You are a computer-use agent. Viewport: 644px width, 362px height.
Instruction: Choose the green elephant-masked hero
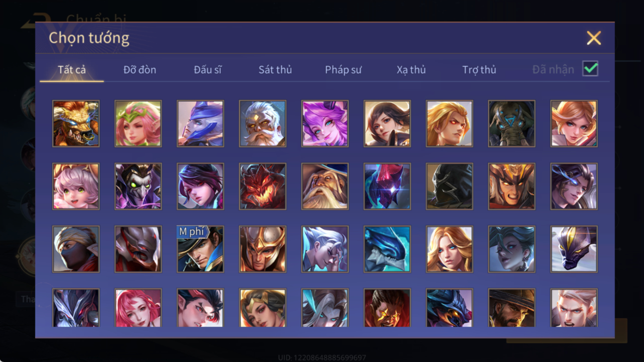(x=511, y=124)
